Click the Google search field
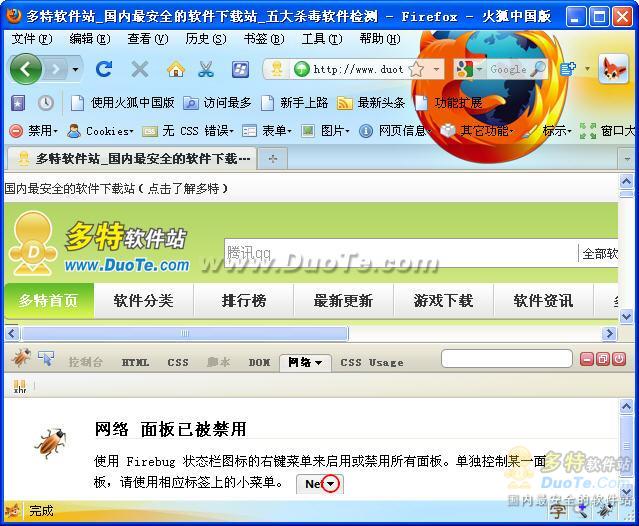Viewport: 639px width, 526px height. coord(507,69)
